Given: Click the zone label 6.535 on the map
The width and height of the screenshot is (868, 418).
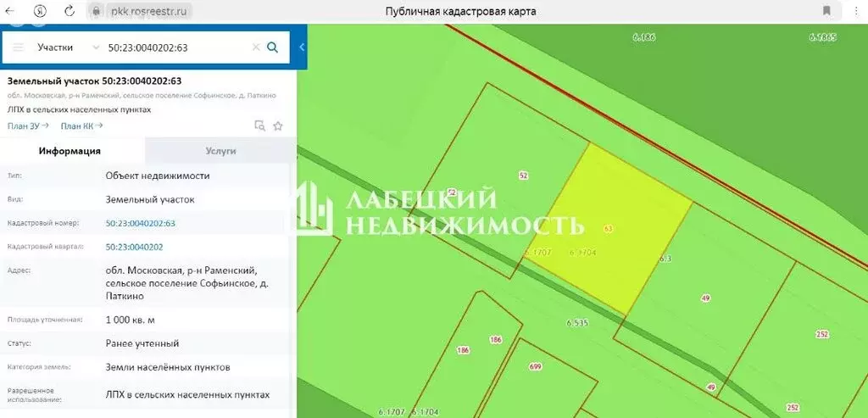Looking at the screenshot, I should coord(576,322).
